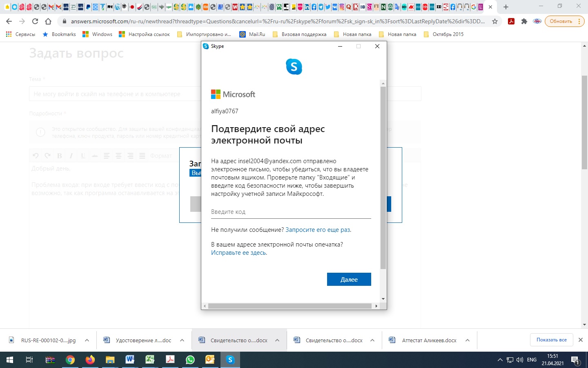Viewport: 588px width, 368px height.
Task: Go back using Chrome's back arrow
Action: 9,21
